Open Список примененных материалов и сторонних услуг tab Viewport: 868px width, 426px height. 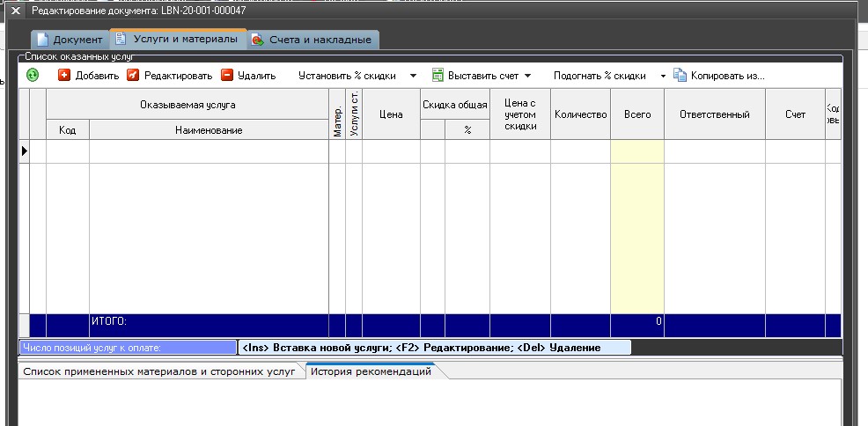click(158, 371)
